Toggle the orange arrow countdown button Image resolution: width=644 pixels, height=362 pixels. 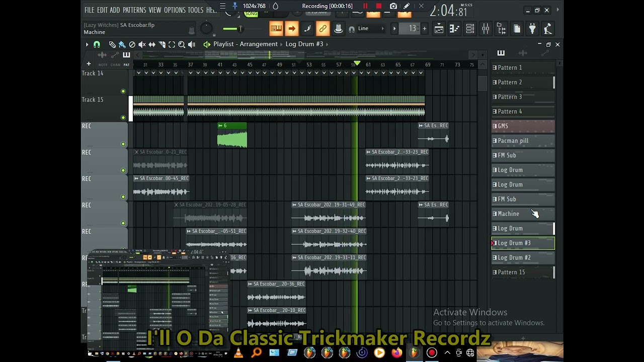click(x=292, y=29)
